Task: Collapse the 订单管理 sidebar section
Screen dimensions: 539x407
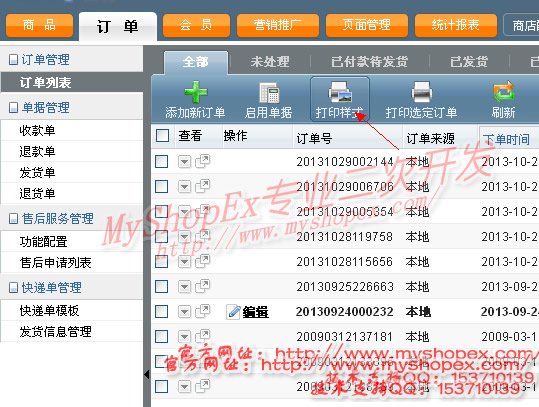Action: (13, 60)
